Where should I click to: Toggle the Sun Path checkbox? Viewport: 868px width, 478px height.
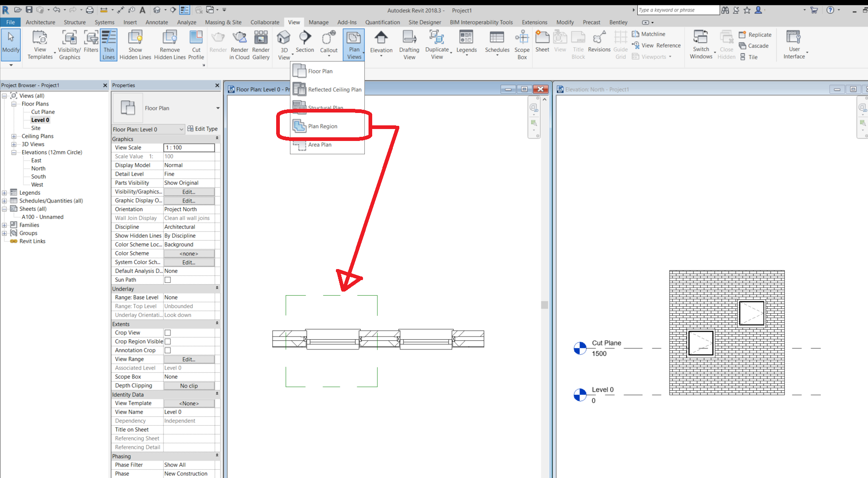[167, 280]
